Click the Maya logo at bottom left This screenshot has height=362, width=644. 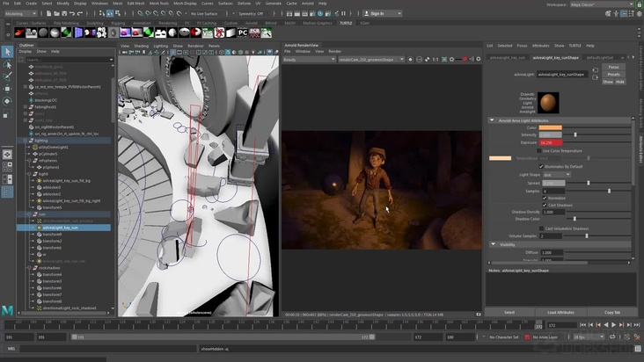pos(7,310)
